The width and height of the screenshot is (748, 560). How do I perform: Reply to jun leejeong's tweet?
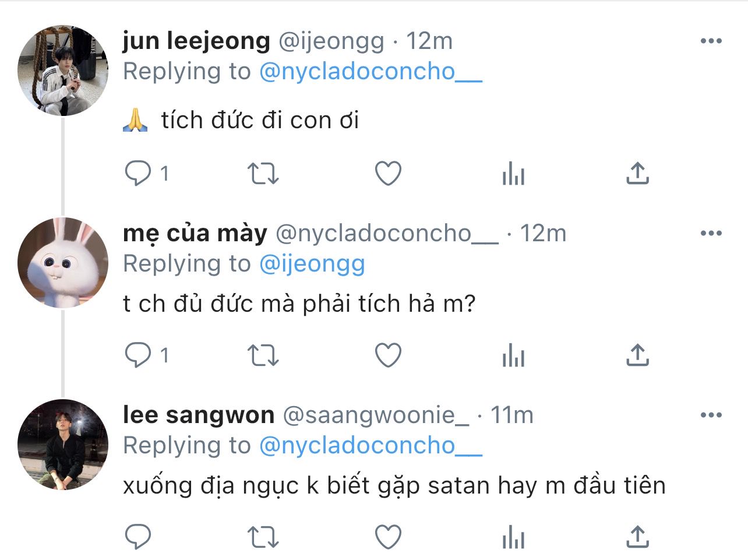[x=138, y=173]
